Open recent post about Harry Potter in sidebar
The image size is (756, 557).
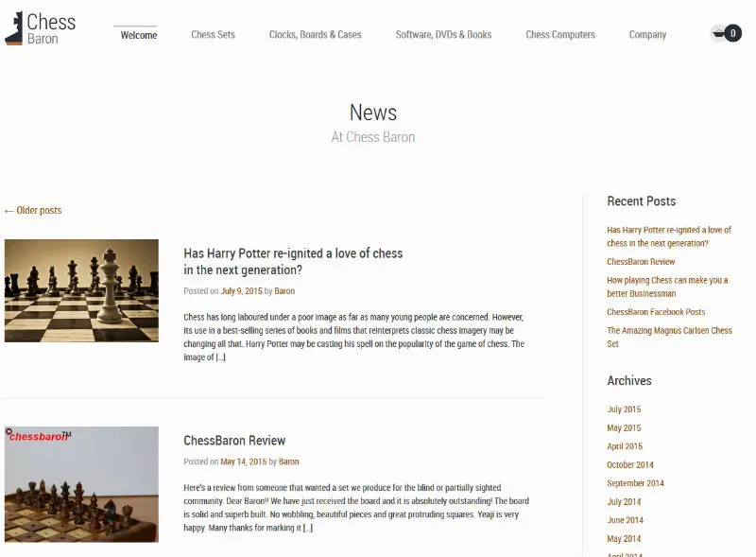pos(669,236)
